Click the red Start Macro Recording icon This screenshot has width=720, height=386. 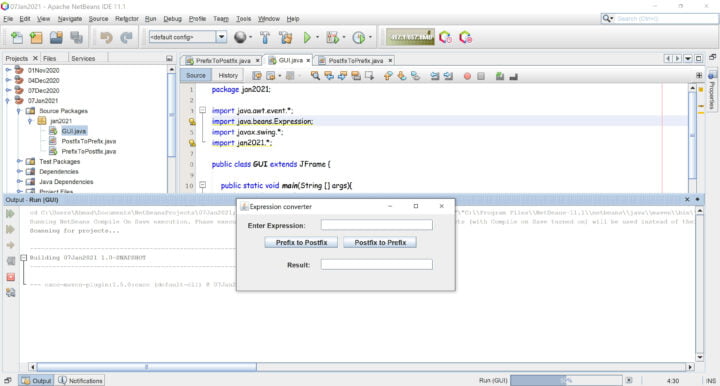[x=467, y=76]
